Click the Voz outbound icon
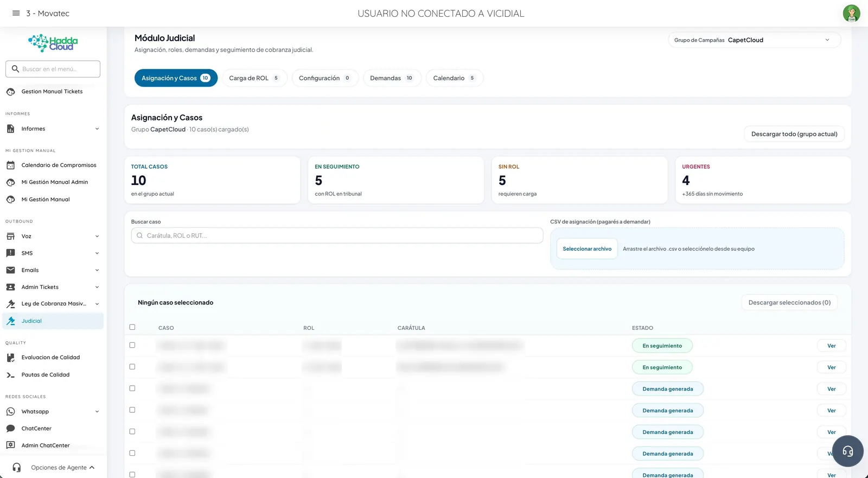Viewport: 868px width, 478px height. tap(10, 236)
